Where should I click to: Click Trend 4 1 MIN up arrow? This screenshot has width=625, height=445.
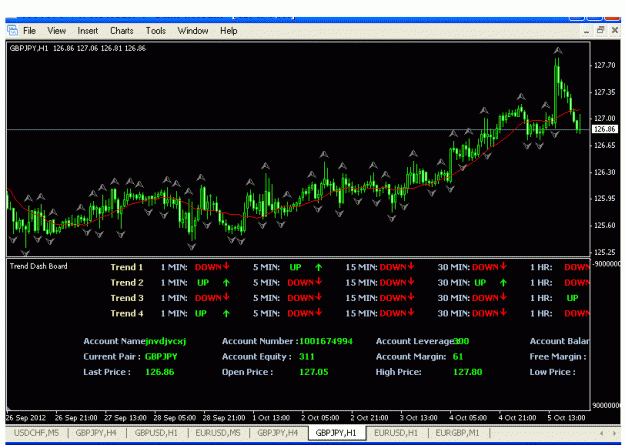pos(226,313)
